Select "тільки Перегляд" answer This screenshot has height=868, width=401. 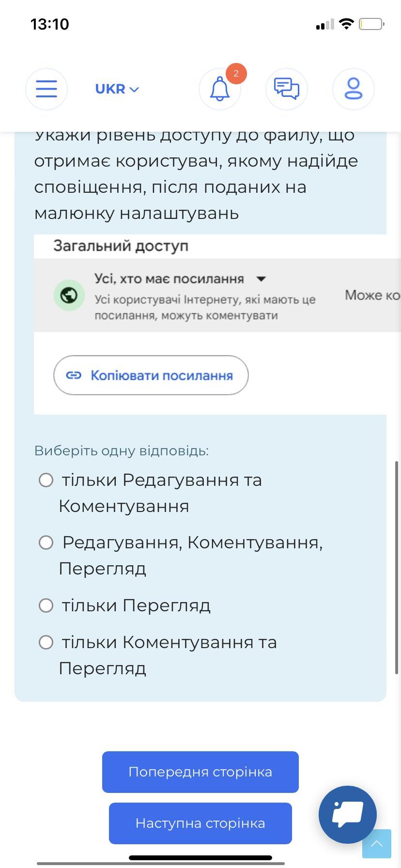46,605
